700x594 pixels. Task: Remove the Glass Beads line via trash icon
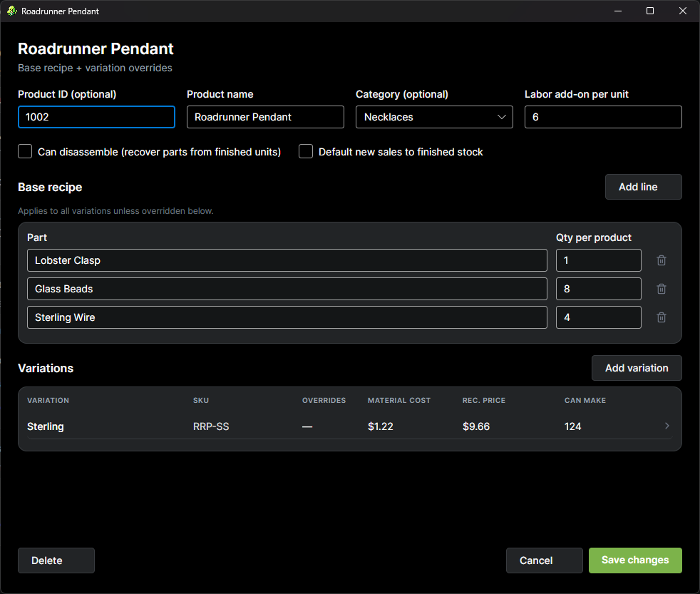click(x=662, y=289)
